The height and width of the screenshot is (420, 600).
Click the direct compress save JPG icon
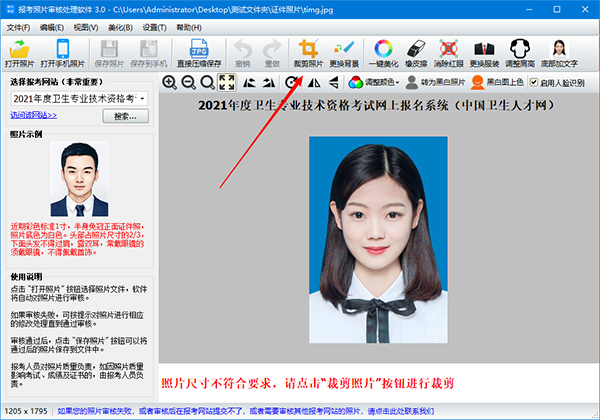click(x=198, y=50)
